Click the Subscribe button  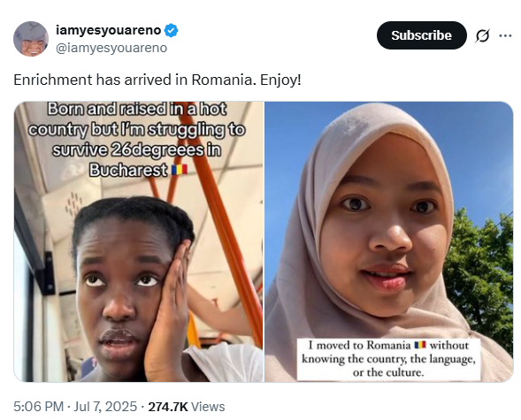(422, 35)
